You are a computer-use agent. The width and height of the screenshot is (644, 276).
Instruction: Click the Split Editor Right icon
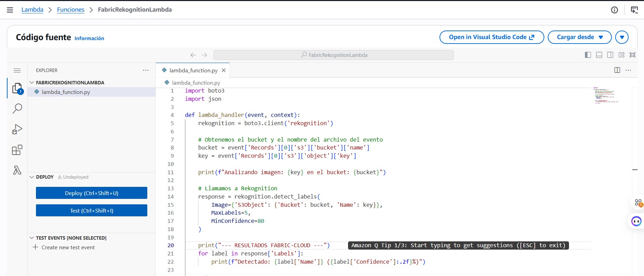click(x=617, y=70)
